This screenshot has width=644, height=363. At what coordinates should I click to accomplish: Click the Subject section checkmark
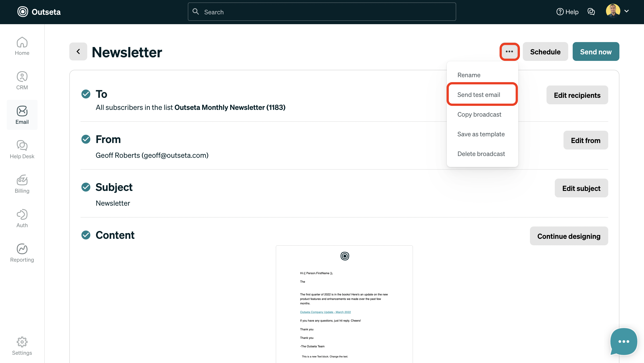(x=86, y=187)
